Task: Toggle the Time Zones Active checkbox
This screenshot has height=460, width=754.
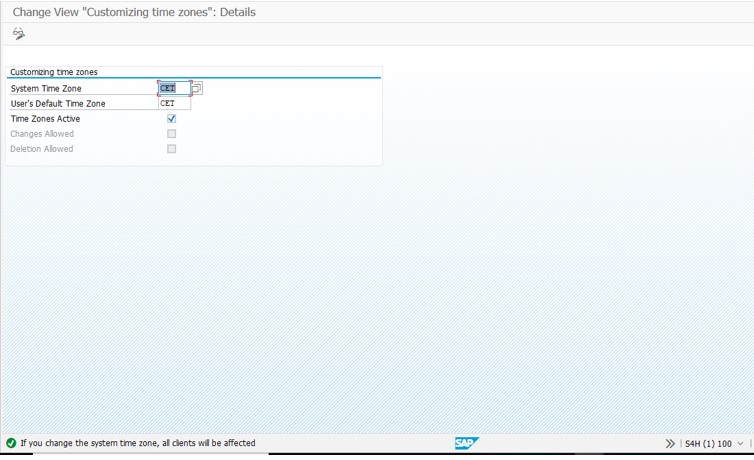Action: coord(172,118)
